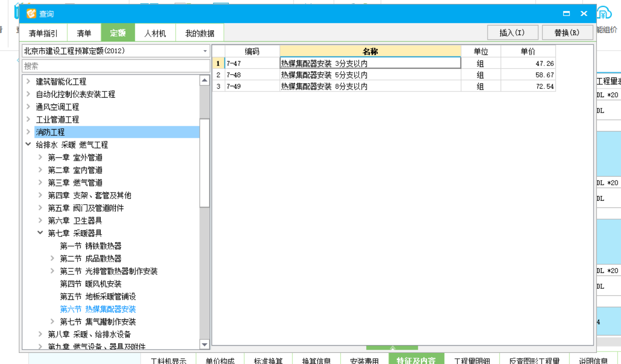
Task: Expand 第七节 集气罐制作安装
Action: click(53, 322)
